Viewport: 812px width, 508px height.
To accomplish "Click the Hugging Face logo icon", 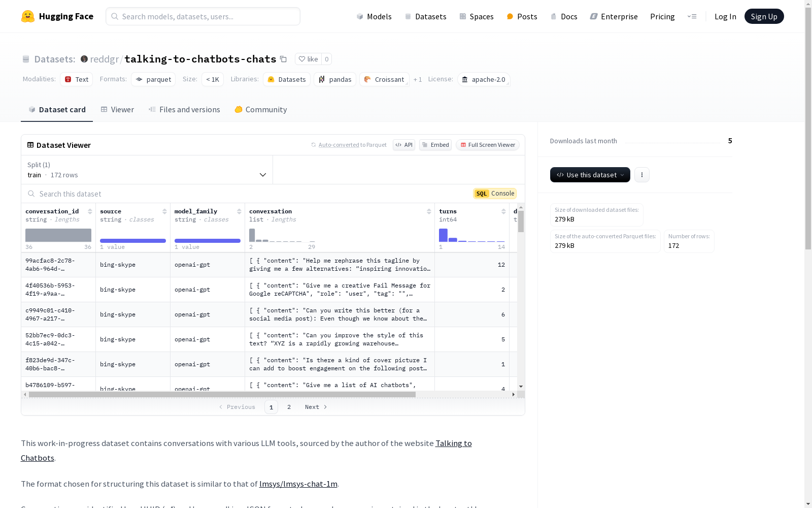I will pos(28,16).
